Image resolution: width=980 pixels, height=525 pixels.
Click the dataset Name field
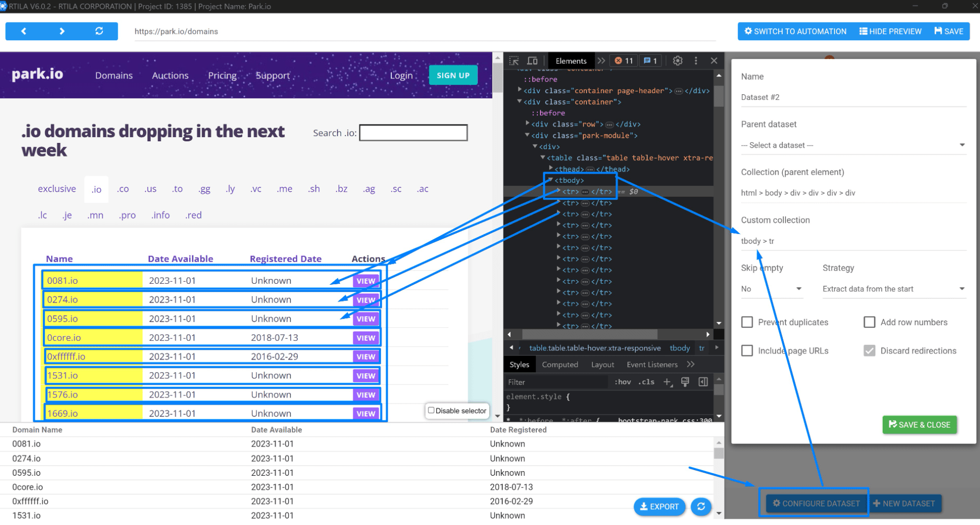point(853,97)
